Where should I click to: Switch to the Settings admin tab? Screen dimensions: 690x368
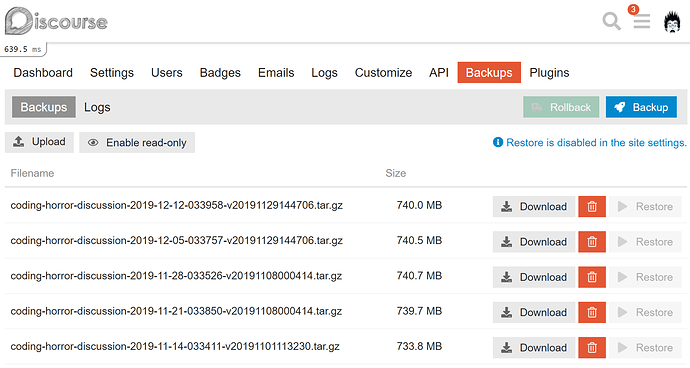pos(112,73)
